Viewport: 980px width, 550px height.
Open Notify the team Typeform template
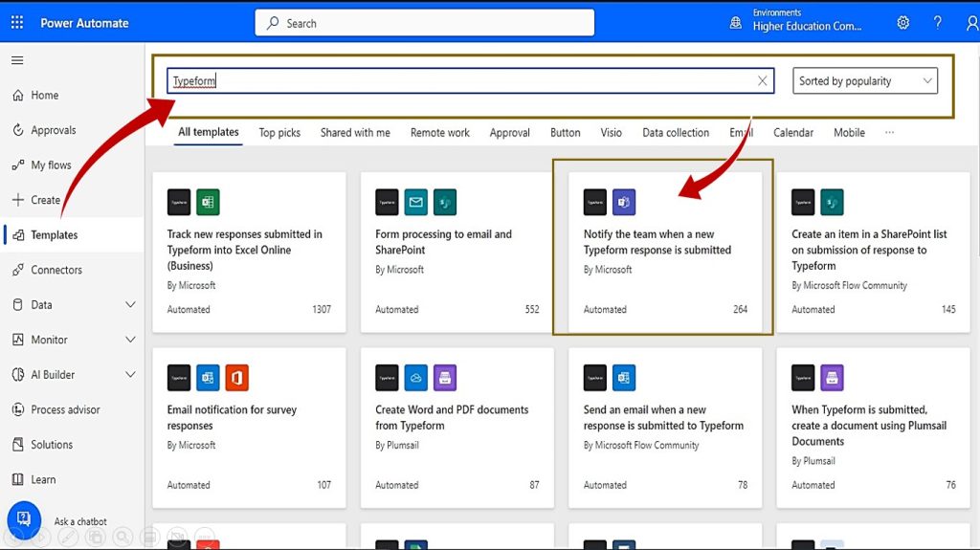(x=665, y=252)
